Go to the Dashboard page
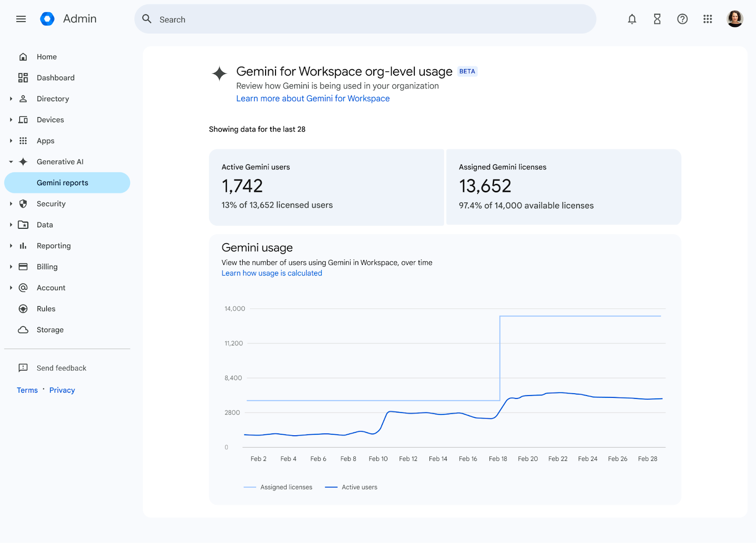 (55, 78)
